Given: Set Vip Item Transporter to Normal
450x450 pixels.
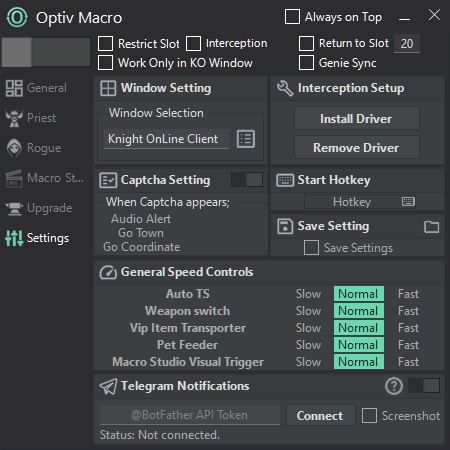Looking at the screenshot, I should (x=359, y=328).
